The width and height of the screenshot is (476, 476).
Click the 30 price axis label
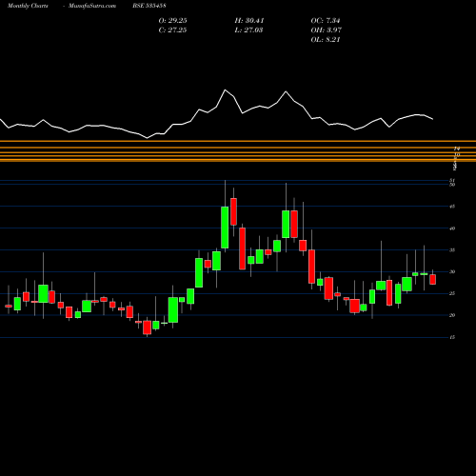coord(452,272)
